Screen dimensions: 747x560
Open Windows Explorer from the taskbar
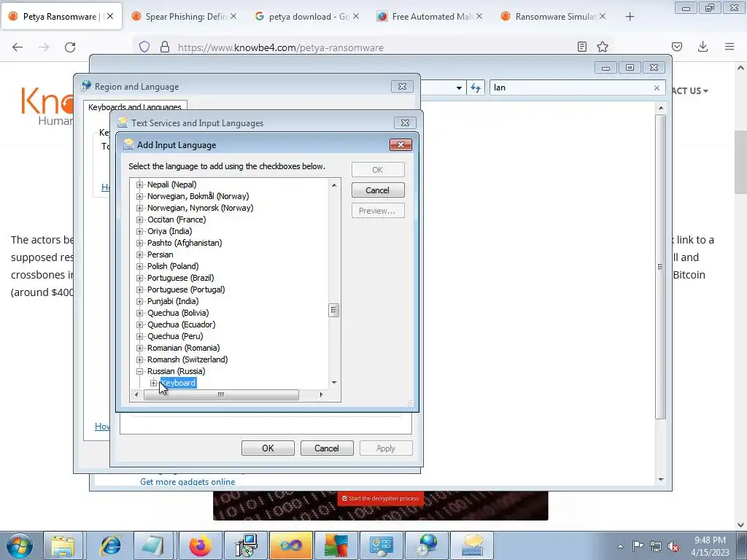(63, 545)
